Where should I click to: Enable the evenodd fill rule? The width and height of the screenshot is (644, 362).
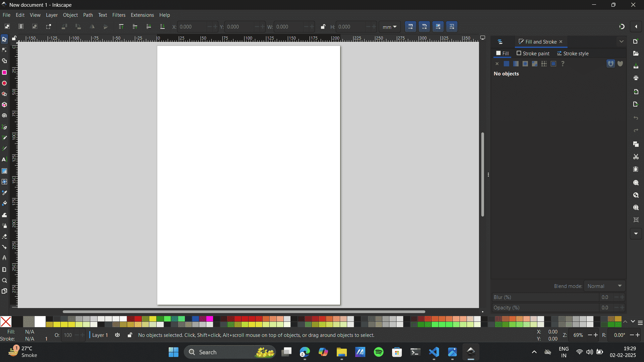611,64
